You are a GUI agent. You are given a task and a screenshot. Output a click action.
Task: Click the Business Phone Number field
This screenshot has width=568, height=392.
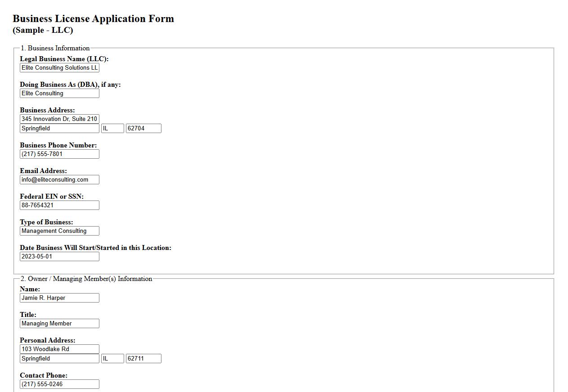(59, 154)
